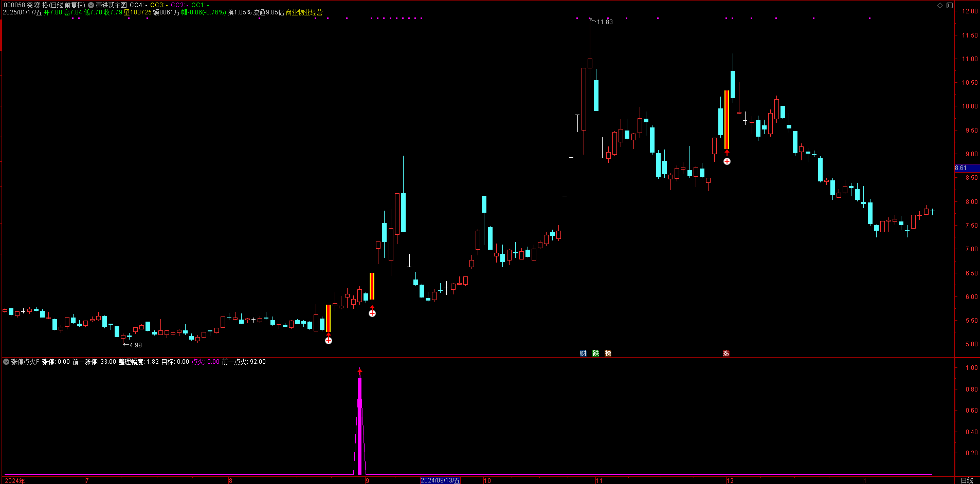Click the 整理幅度: 1.82 value

pos(139,362)
